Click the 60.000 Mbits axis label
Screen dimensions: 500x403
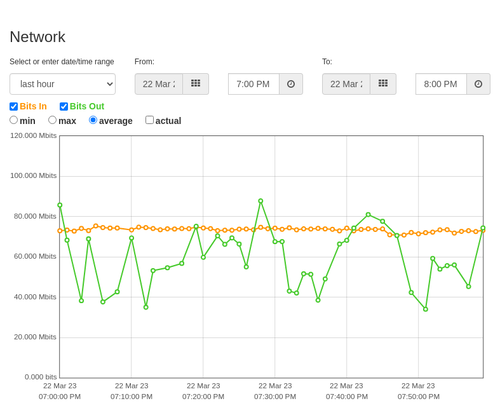point(35,256)
